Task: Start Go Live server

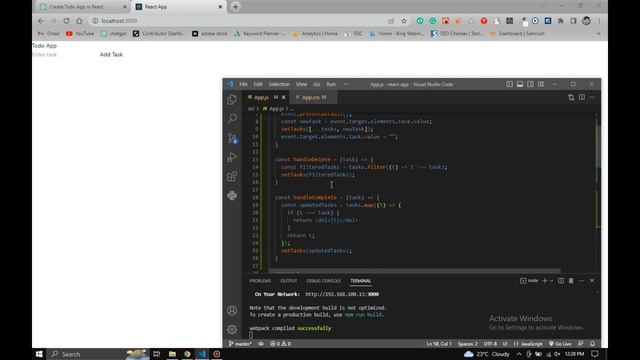Action: pyautogui.click(x=560, y=344)
